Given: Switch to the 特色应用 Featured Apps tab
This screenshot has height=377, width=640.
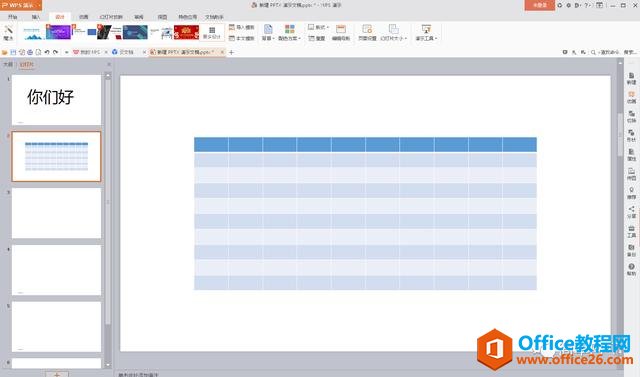Looking at the screenshot, I should coord(187,17).
